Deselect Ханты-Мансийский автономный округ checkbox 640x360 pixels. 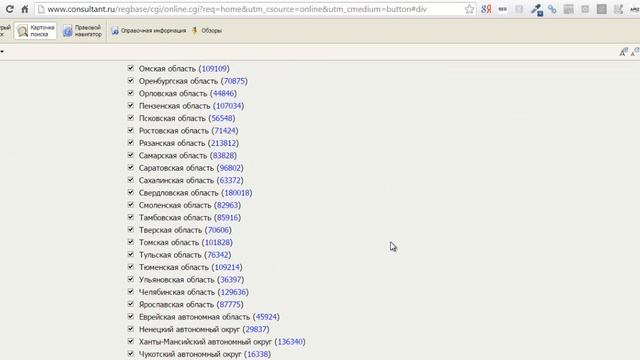(131, 341)
